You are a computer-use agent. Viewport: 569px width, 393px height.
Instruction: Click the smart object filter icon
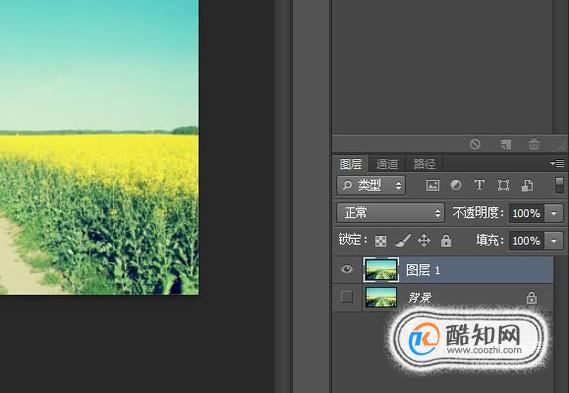(527, 185)
